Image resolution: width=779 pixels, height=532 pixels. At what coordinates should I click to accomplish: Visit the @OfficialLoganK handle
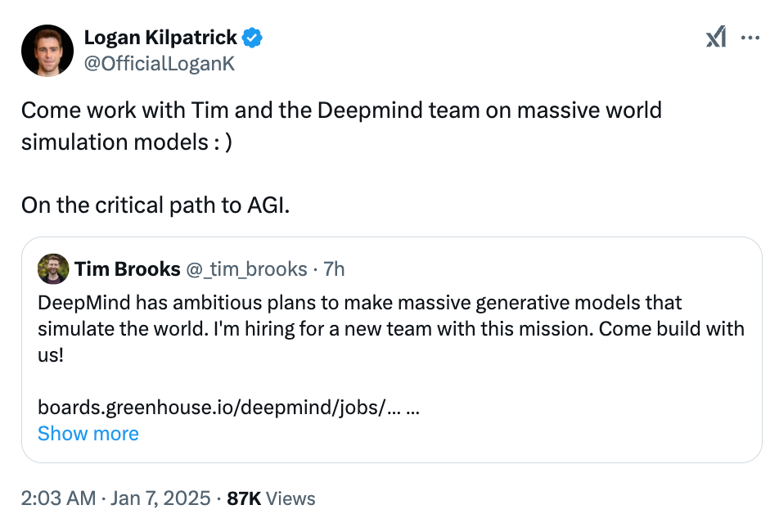pyautogui.click(x=159, y=64)
